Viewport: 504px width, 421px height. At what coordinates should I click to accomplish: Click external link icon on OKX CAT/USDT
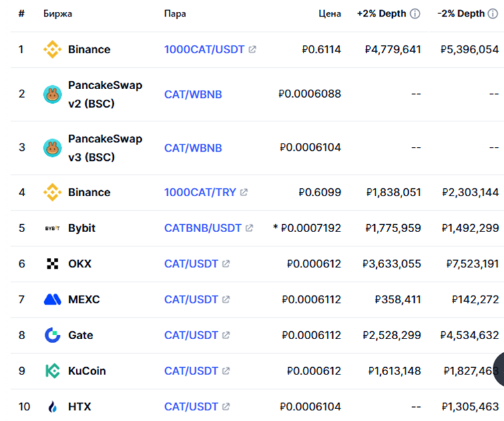click(x=226, y=263)
